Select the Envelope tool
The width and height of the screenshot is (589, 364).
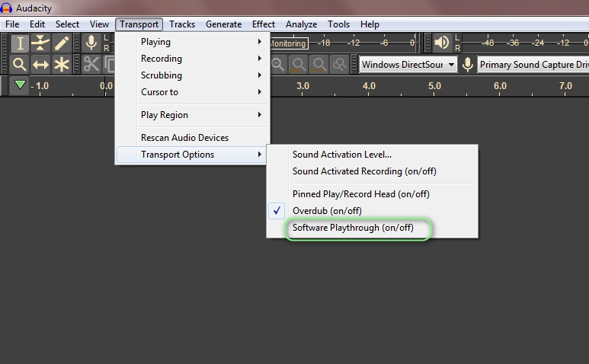click(x=40, y=43)
